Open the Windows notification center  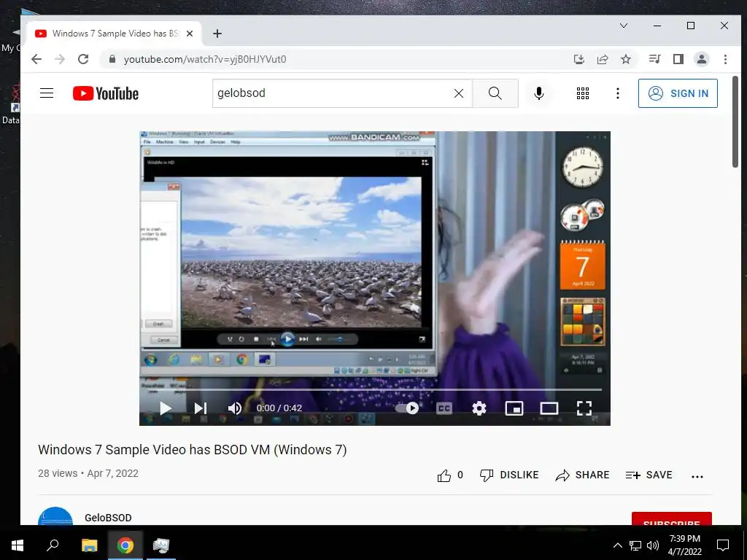[723, 545]
